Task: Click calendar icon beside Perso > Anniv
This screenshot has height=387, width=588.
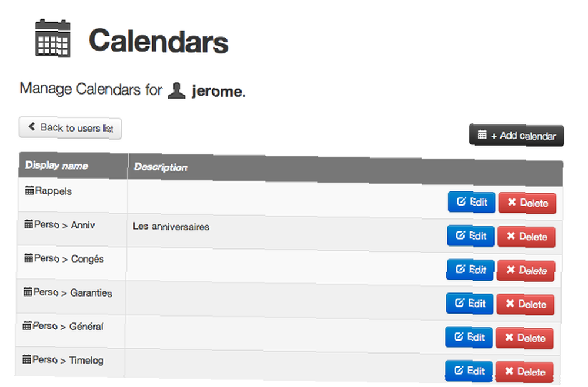Action: [28, 224]
